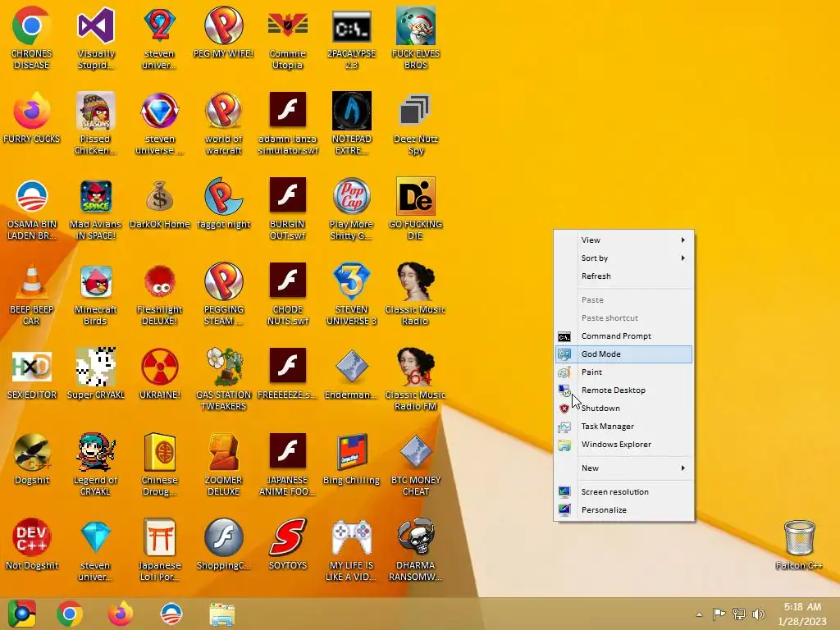Screen dimensions: 840x630
Task: Choose Refresh from the context menu
Action: tap(623, 276)
